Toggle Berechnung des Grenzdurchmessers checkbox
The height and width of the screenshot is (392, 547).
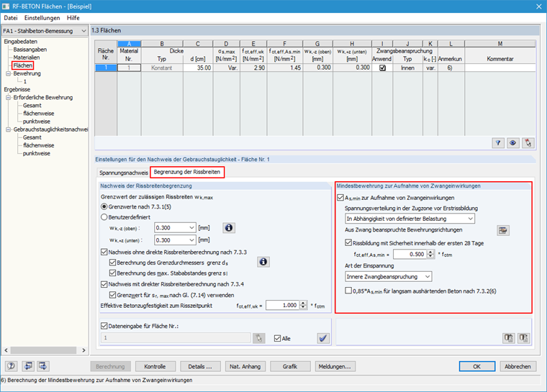pyautogui.click(x=112, y=263)
